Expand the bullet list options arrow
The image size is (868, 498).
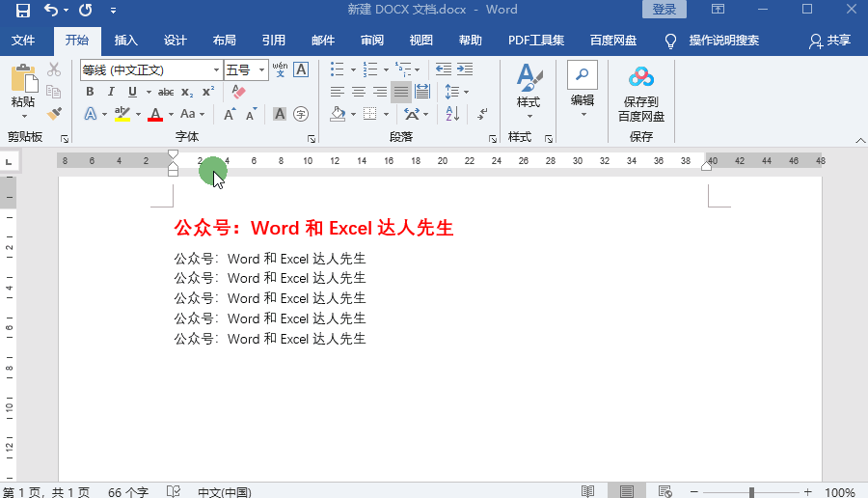[353, 69]
